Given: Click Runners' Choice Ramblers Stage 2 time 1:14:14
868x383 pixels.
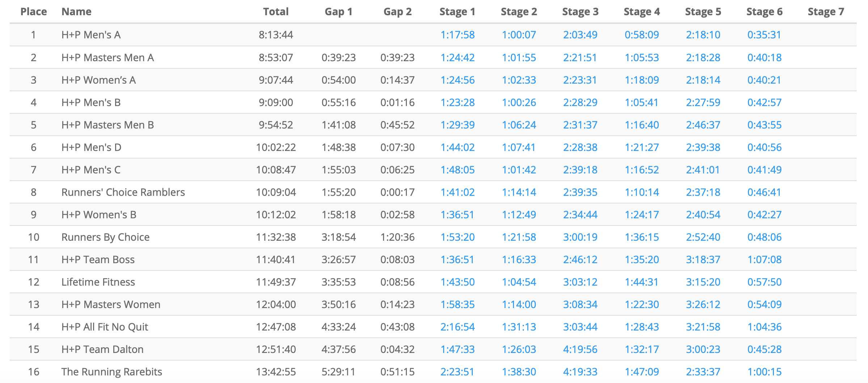Looking at the screenshot, I should coord(519,192).
